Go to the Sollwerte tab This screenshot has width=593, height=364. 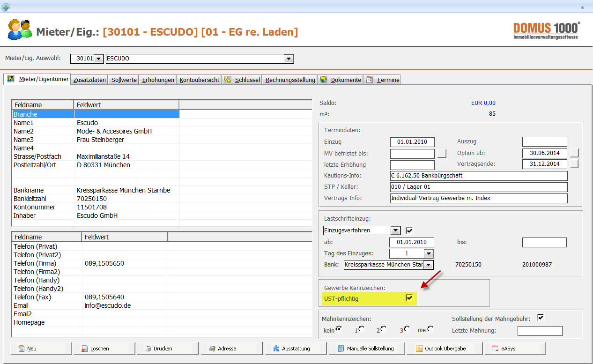[x=124, y=80]
